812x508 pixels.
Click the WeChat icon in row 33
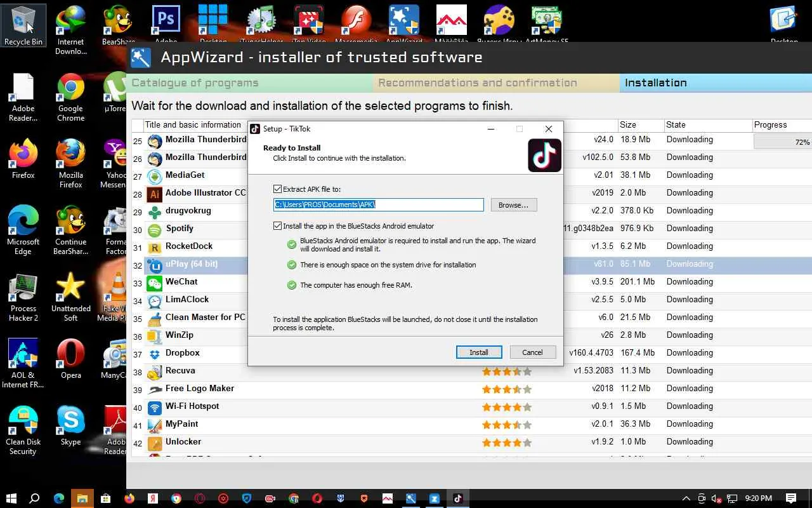[154, 283]
